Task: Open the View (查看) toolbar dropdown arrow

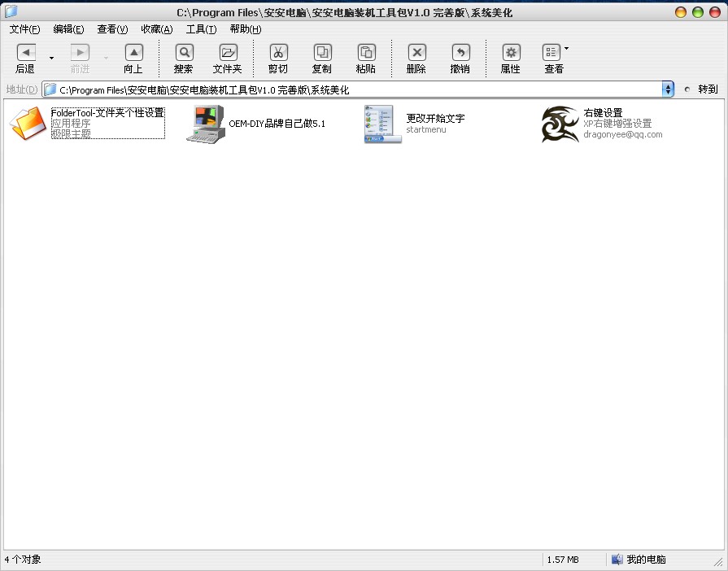Action: click(x=567, y=49)
